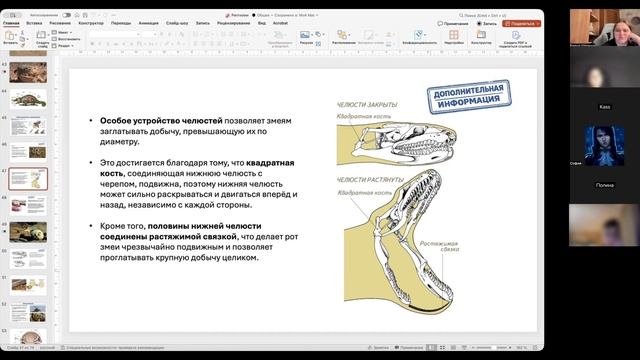Open the font name combo box

point(115,34)
